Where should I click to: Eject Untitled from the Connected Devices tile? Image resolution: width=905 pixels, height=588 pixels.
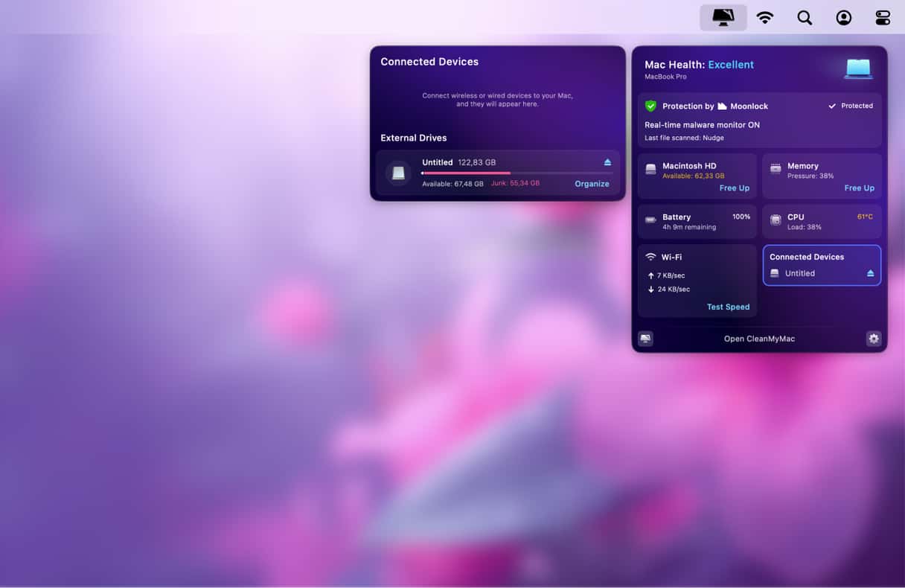(870, 273)
